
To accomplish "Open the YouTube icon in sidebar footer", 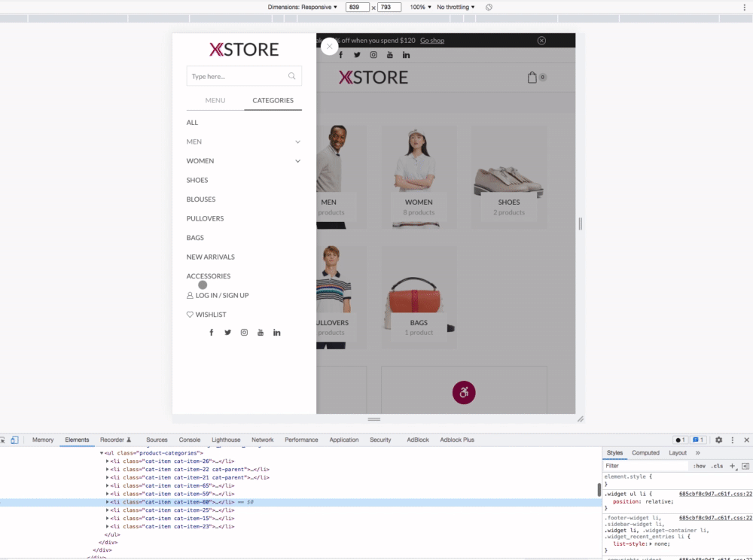I will pos(261,333).
